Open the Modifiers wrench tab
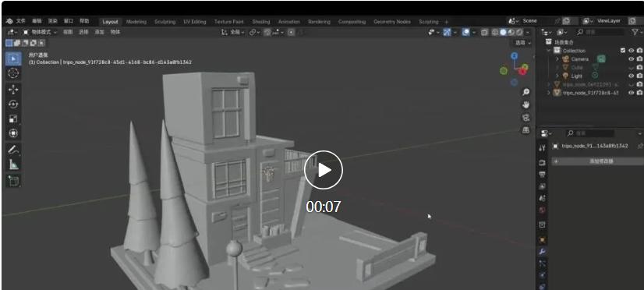The width and height of the screenshot is (644, 290). pyautogui.click(x=542, y=252)
